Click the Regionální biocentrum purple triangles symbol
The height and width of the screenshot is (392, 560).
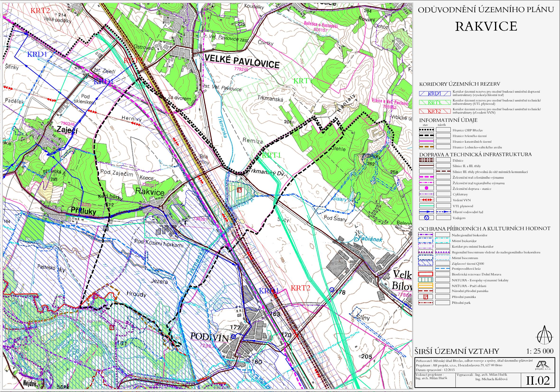tap(426, 252)
